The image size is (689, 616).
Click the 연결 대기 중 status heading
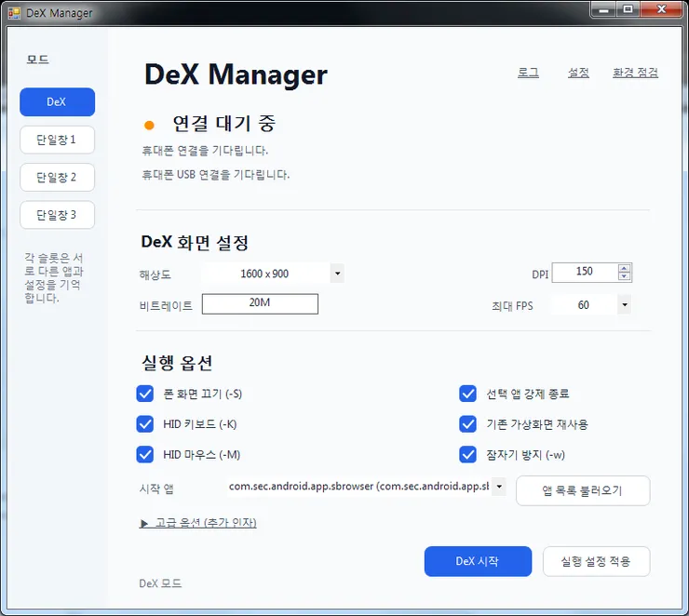click(x=224, y=124)
